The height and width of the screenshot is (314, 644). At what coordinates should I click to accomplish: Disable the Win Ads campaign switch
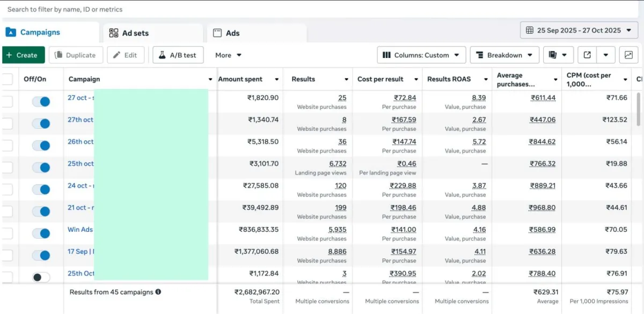point(41,233)
